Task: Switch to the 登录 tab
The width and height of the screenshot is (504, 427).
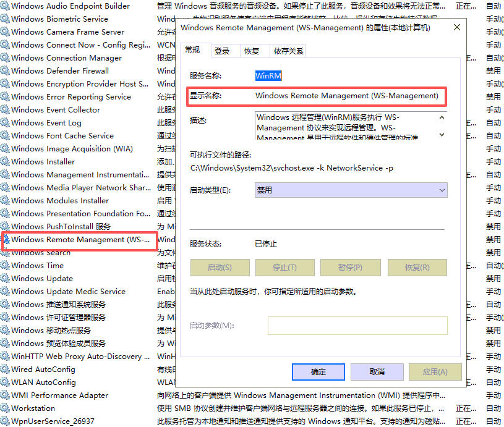Action: 222,51
